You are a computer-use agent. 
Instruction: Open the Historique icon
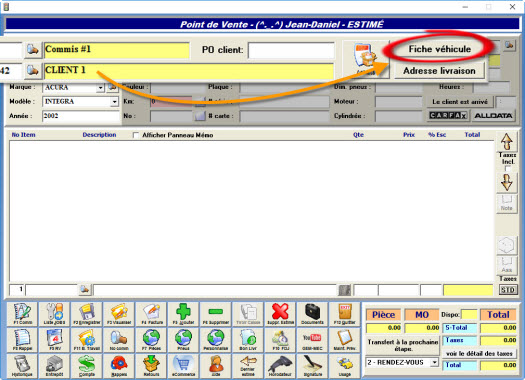[22, 366]
